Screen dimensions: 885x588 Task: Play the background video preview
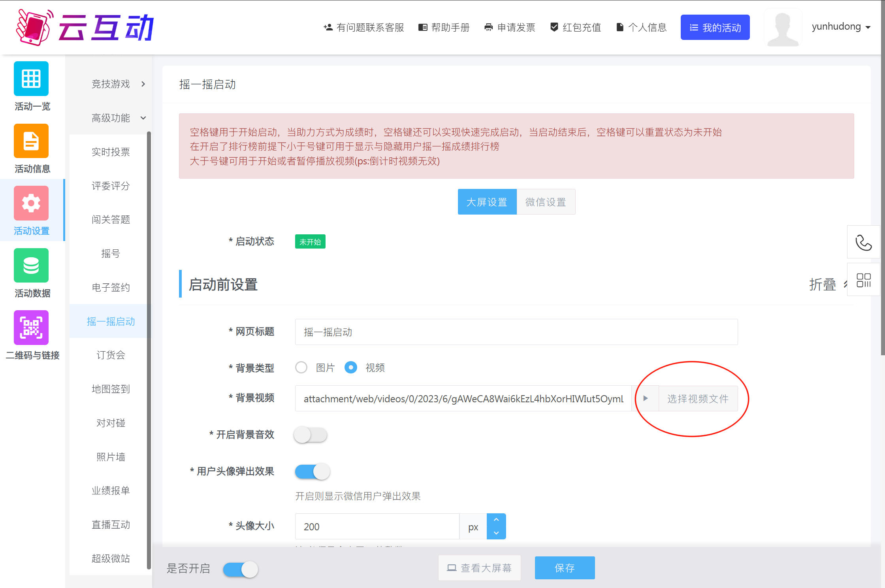point(645,398)
